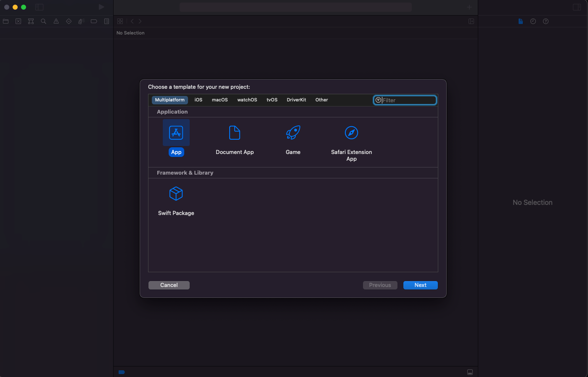Click the "Swift Package" label
Image resolution: width=588 pixels, height=377 pixels.
coord(176,213)
